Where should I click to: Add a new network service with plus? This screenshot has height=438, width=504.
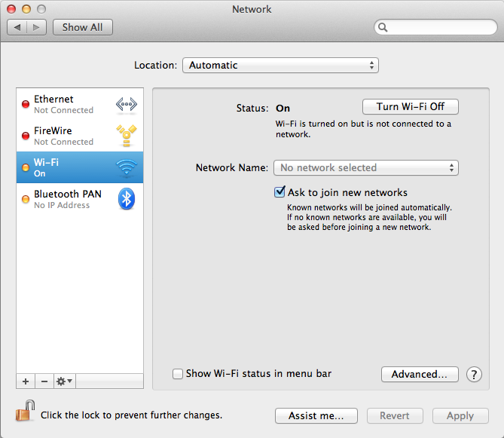[26, 381]
